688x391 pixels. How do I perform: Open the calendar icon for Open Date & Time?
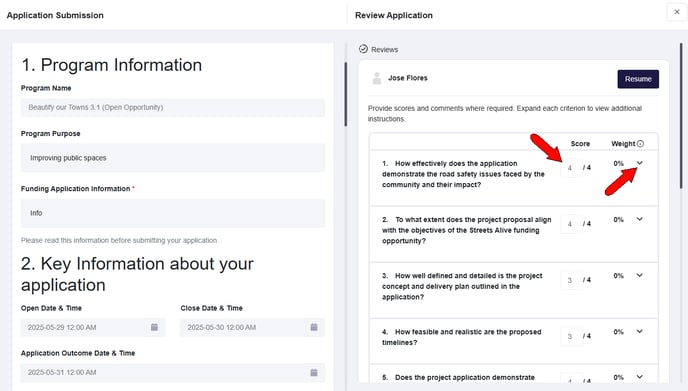tap(154, 327)
